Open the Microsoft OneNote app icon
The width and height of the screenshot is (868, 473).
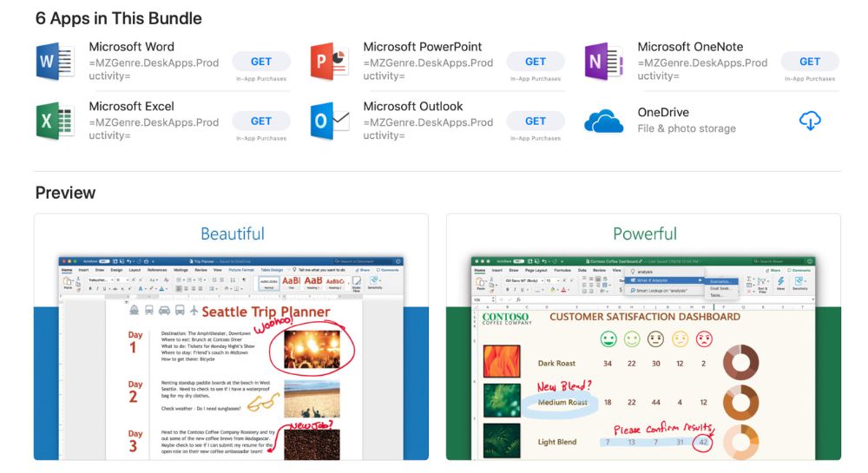604,61
